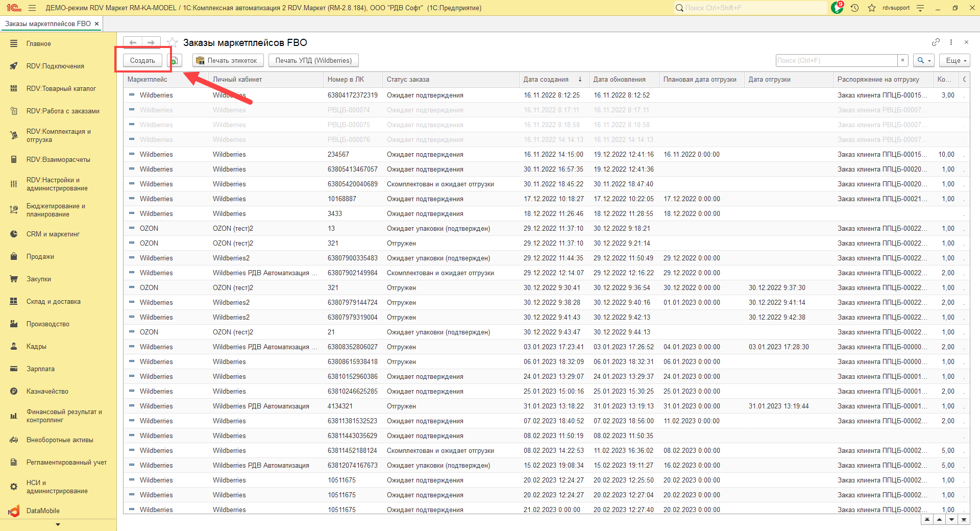Clear the list search field with X
Image resolution: width=980 pixels, height=531 pixels.
pyautogui.click(x=902, y=60)
